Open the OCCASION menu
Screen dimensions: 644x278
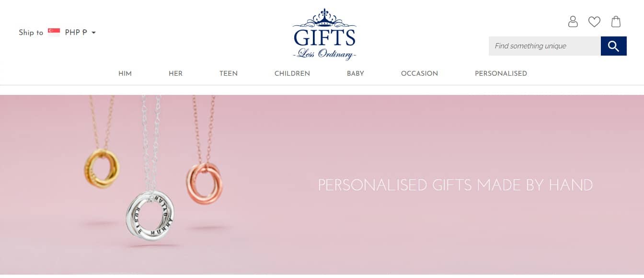(x=419, y=73)
